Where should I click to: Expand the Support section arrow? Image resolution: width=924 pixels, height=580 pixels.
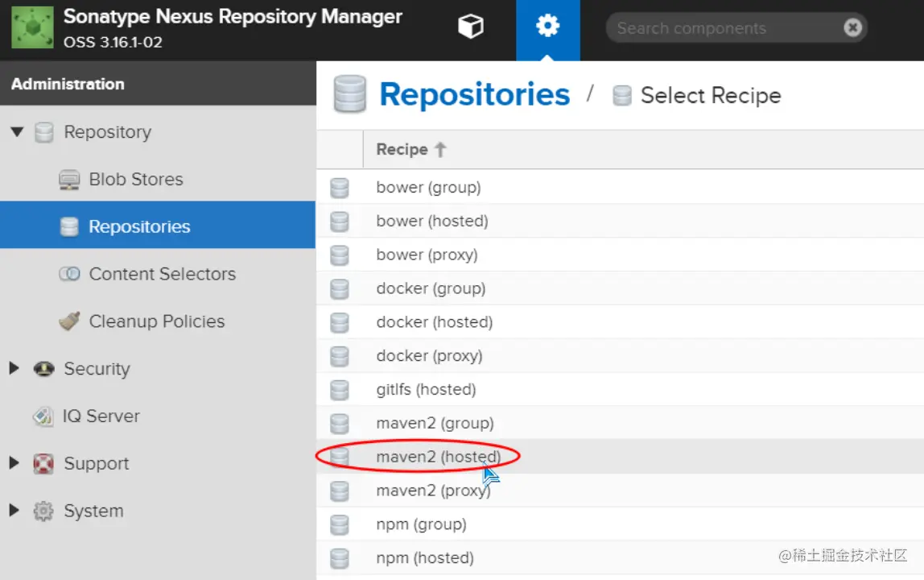pyautogui.click(x=14, y=463)
